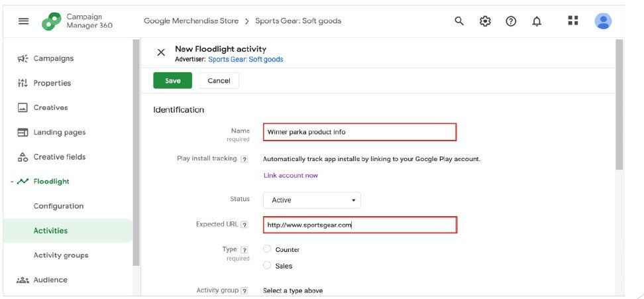Open Audience in the sidebar
Image resolution: width=644 pixels, height=299 pixels.
[x=50, y=280]
